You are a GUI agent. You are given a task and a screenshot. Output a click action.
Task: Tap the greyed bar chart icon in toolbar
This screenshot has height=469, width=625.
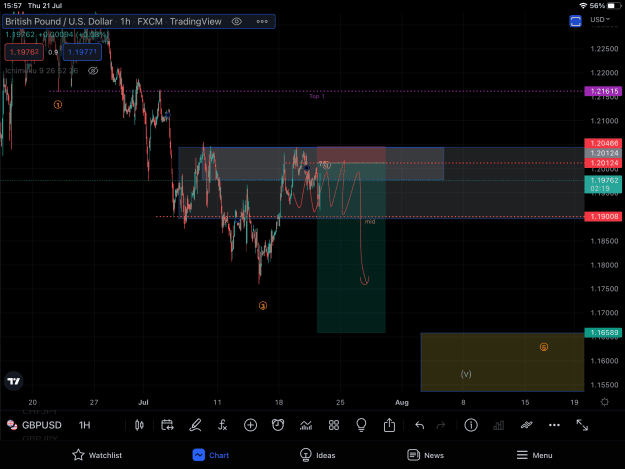[498, 426]
